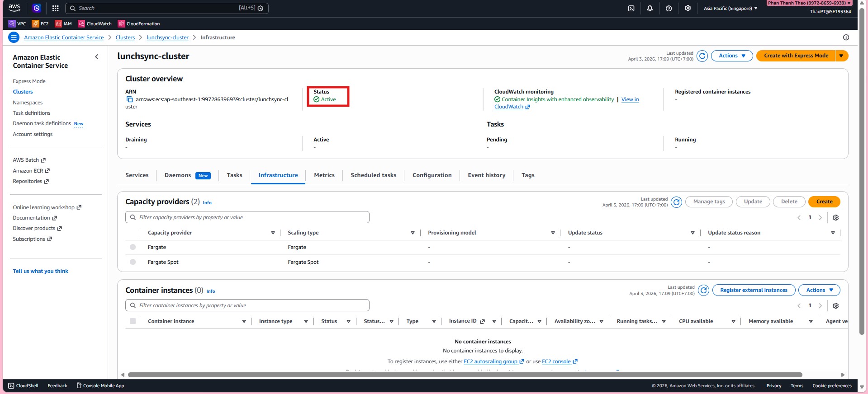Open the EC2 autoscaling group link

pos(490,361)
